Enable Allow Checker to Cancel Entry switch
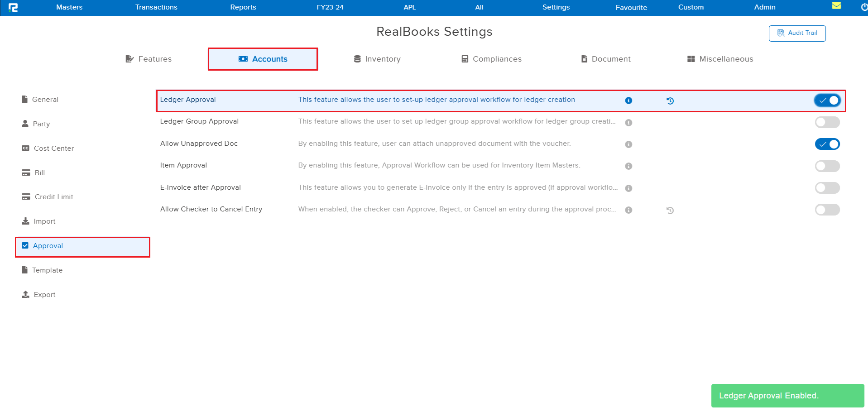868x412 pixels. coord(827,210)
